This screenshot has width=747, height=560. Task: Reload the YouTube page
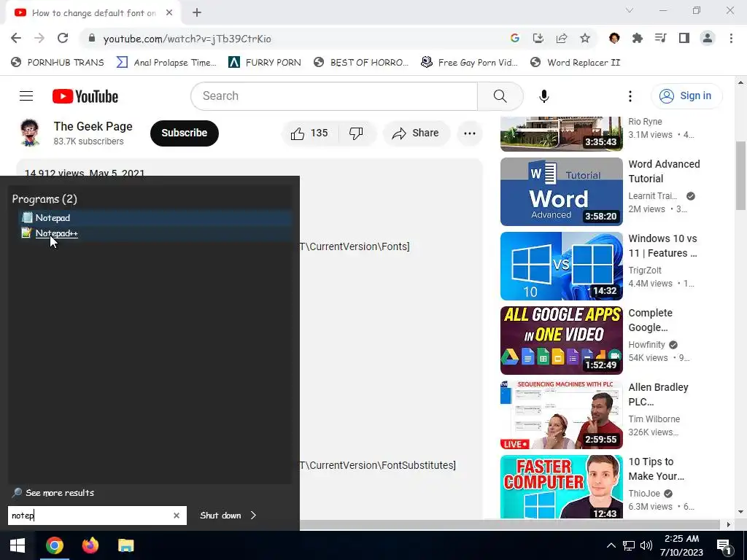click(63, 39)
